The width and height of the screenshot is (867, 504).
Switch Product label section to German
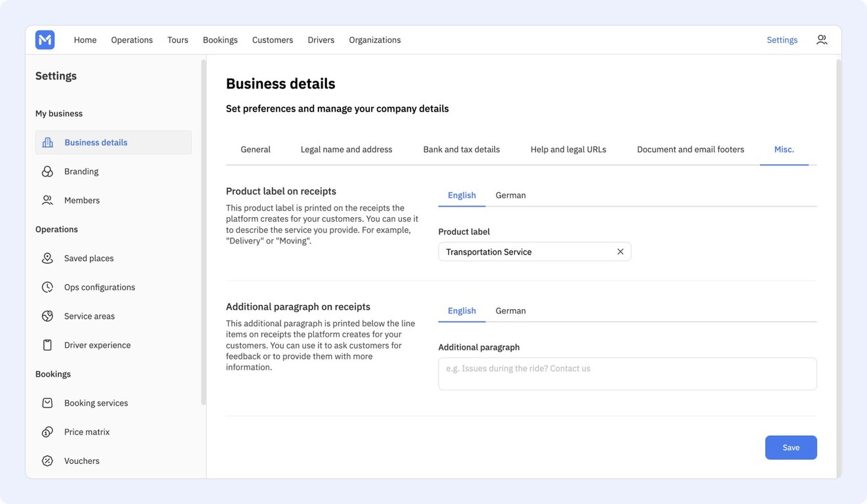tap(510, 196)
